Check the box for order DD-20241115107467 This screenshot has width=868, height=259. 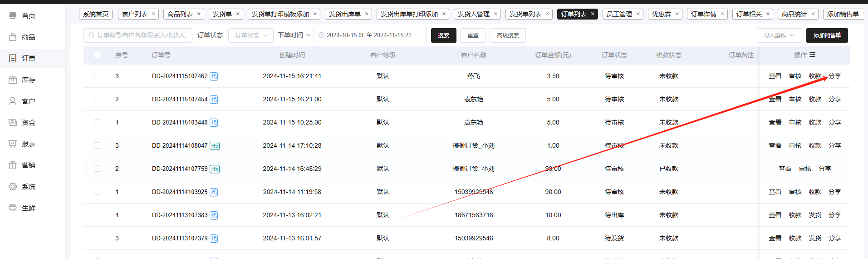tap(97, 76)
